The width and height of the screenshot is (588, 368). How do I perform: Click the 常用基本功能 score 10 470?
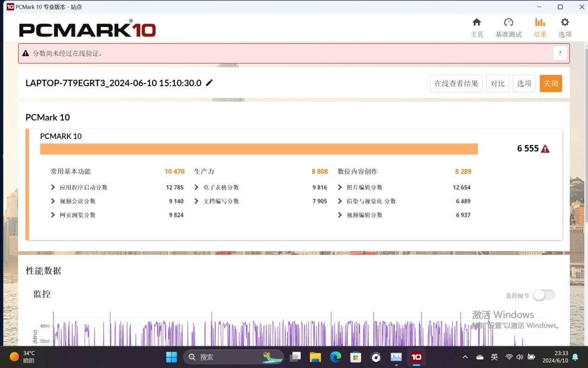pos(174,171)
